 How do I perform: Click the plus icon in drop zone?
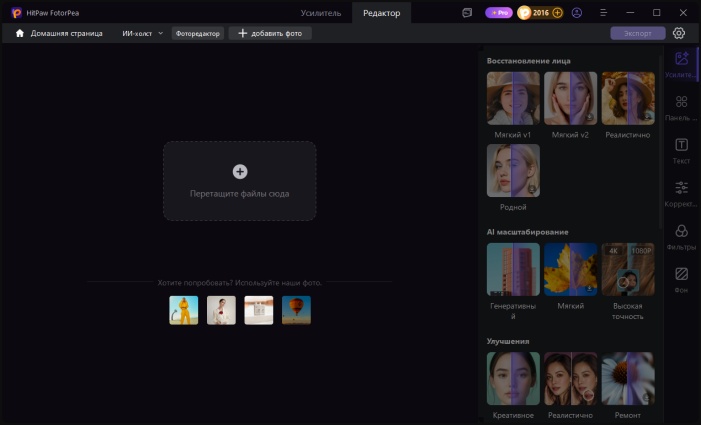240,172
